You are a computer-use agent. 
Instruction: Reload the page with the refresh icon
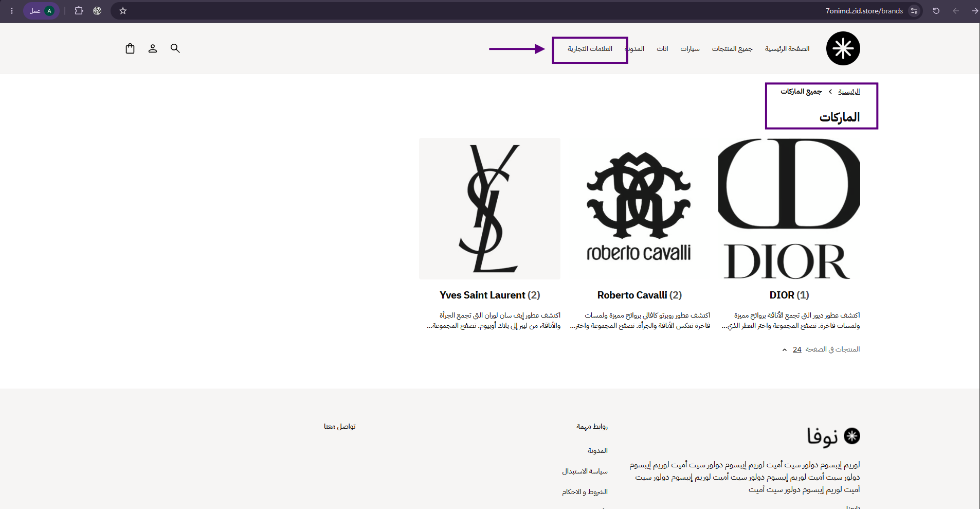(x=936, y=11)
